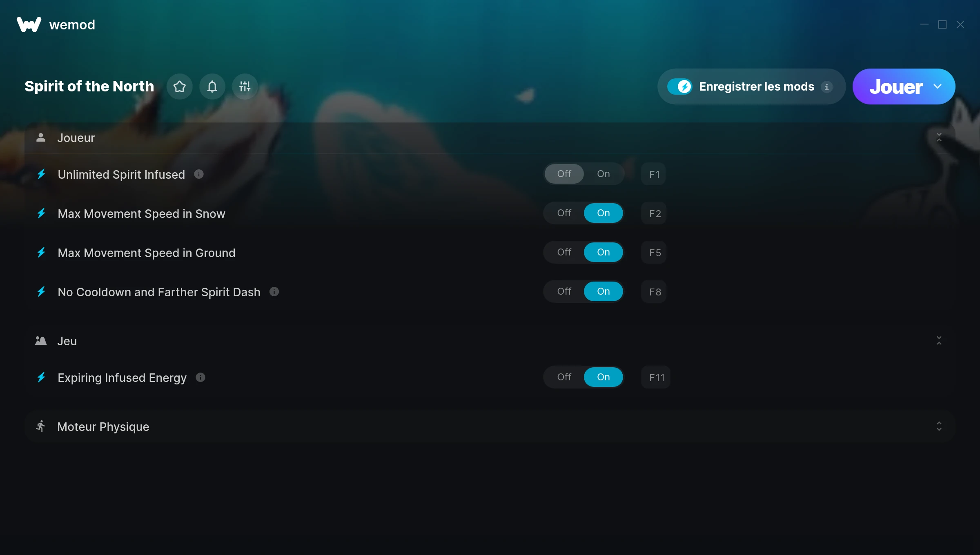
Task: Open the mod settings sliders icon
Action: click(x=245, y=87)
